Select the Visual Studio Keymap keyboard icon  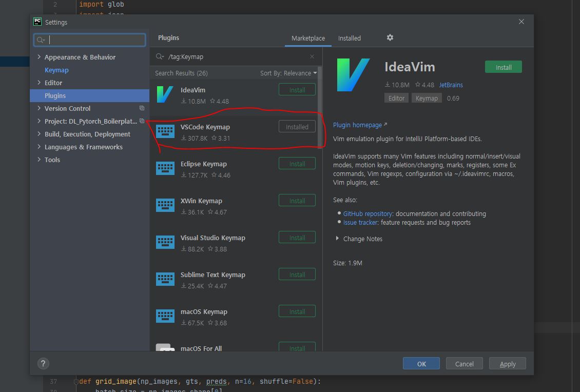(x=165, y=243)
